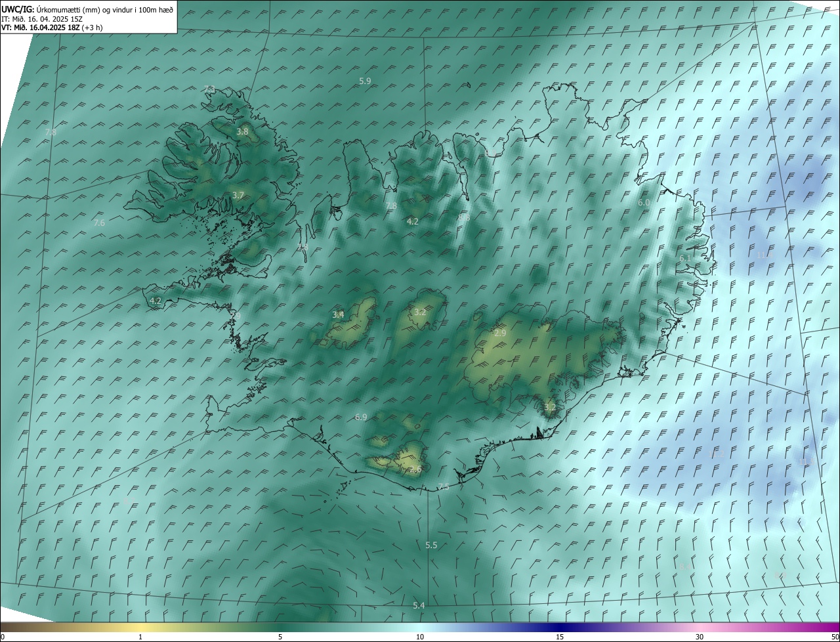Click the 7.3 value on the map
This screenshot has width=840, height=642.
click(209, 89)
